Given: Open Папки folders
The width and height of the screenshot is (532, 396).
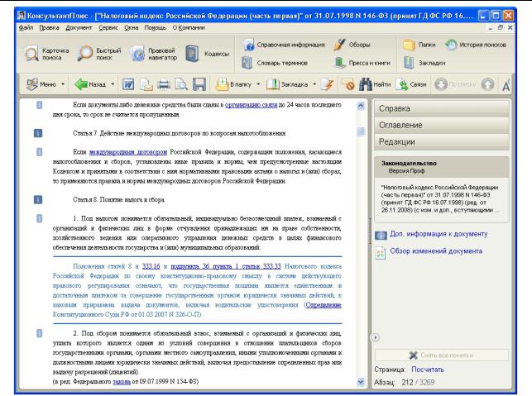Looking at the screenshot, I should tap(419, 45).
